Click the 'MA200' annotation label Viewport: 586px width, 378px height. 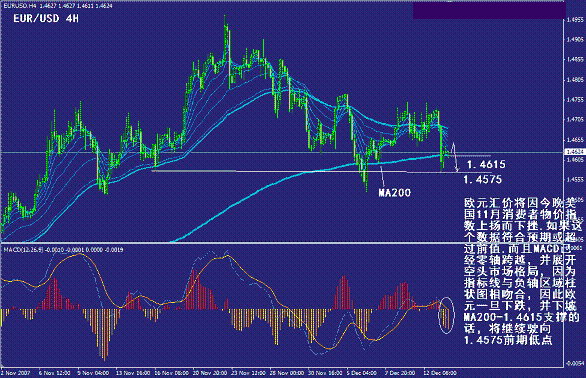click(x=395, y=193)
